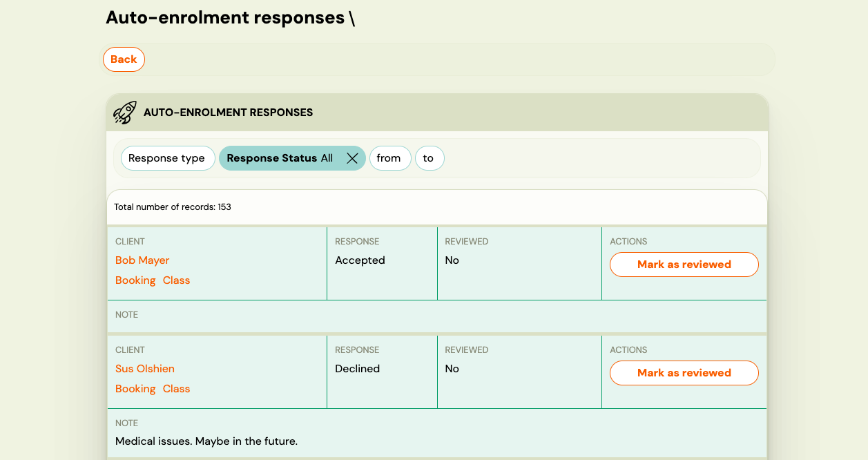Open the Booking link under Sus Olshien
This screenshot has height=460, width=868.
pyautogui.click(x=135, y=388)
